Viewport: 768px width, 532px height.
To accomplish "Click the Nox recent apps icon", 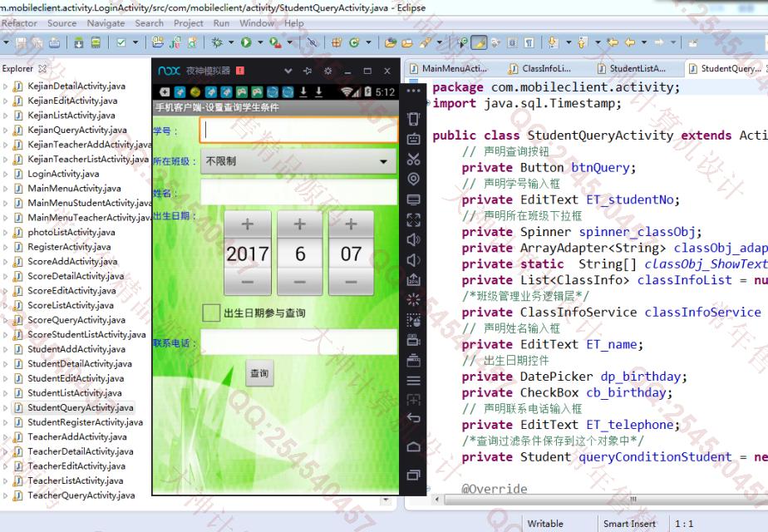I will [x=413, y=475].
